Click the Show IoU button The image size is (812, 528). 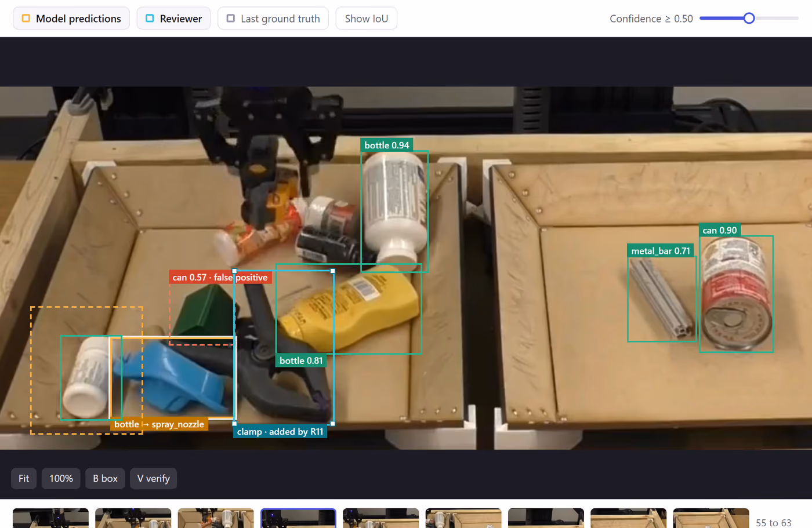click(367, 19)
